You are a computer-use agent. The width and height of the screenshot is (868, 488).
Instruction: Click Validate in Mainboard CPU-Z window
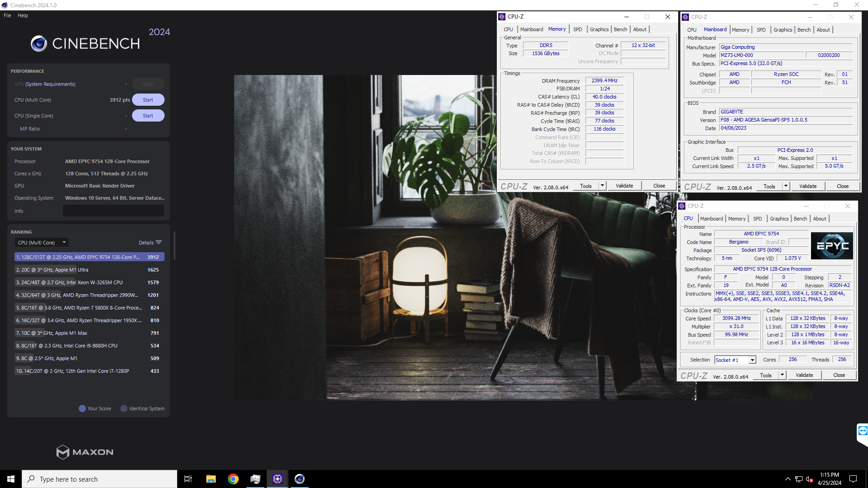click(808, 187)
